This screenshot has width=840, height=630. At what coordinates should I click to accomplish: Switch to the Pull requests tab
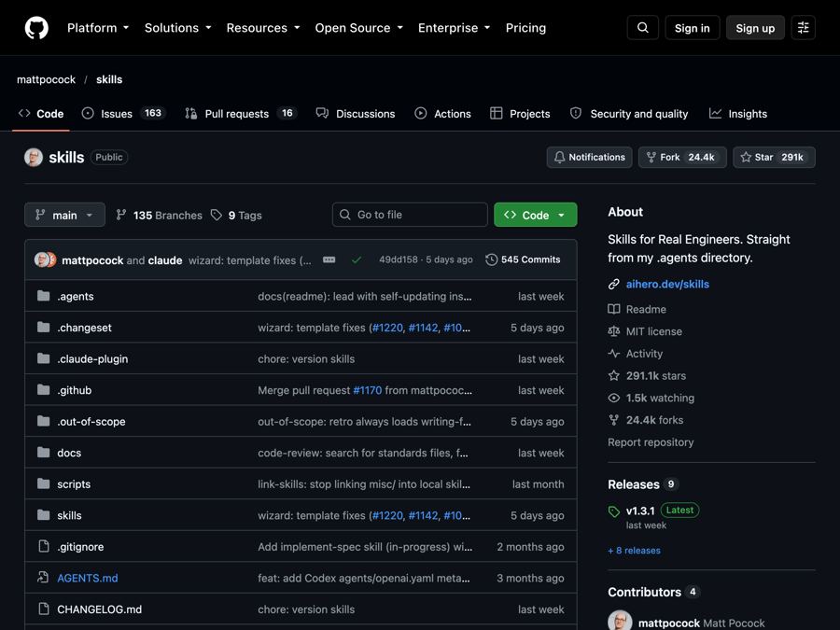(x=241, y=114)
